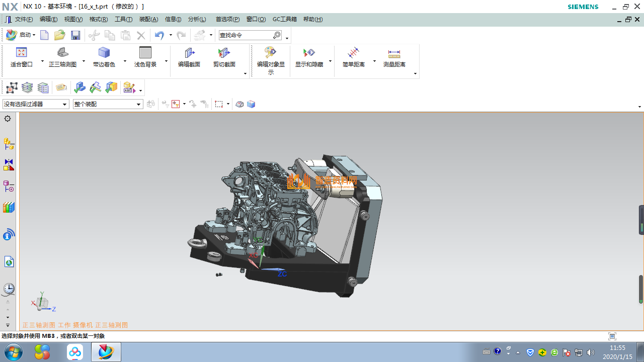Click the Save floppy disk icon
Image resolution: width=644 pixels, height=362 pixels.
[x=75, y=35]
